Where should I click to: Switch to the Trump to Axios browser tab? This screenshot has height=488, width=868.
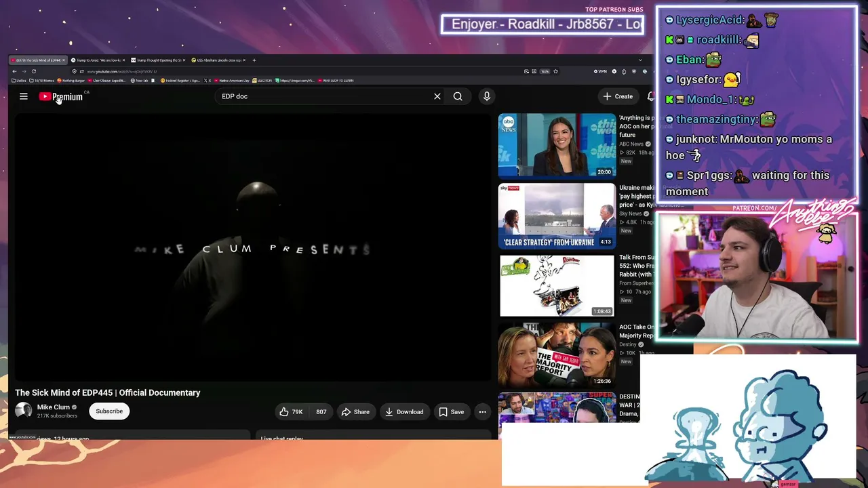(x=97, y=60)
